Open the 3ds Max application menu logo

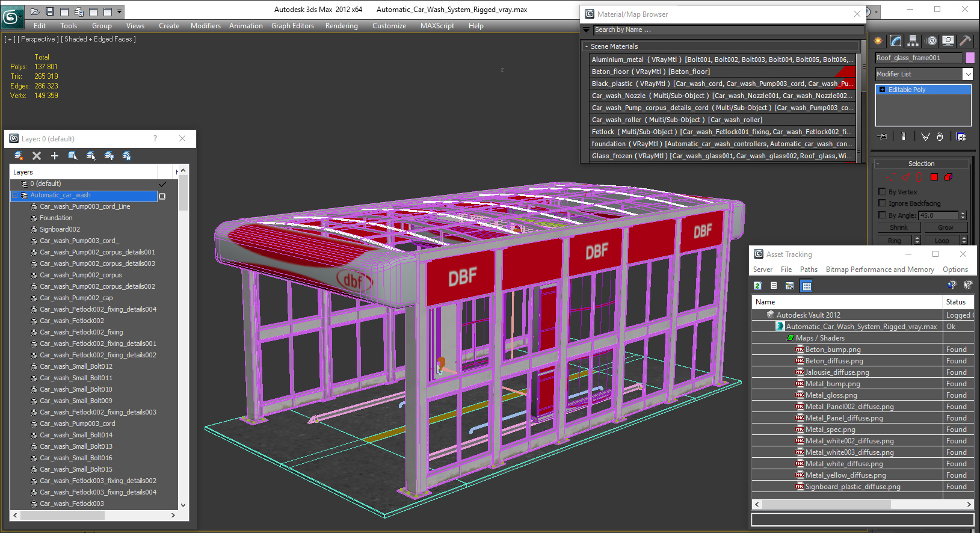(x=12, y=16)
